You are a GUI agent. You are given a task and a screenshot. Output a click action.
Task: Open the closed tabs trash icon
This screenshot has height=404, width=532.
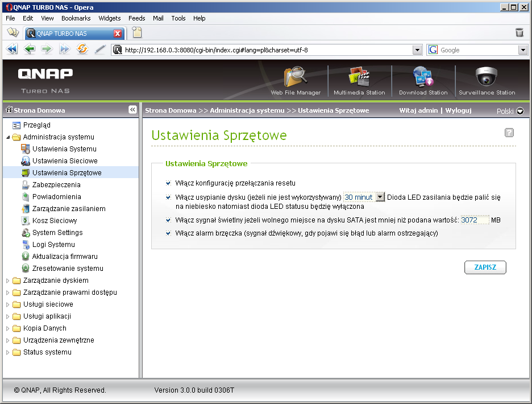[519, 32]
